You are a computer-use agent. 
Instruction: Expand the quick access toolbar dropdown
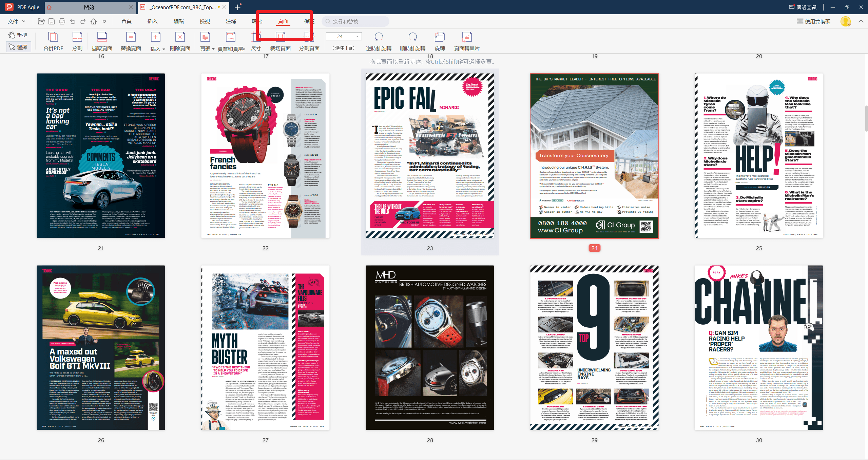click(104, 21)
